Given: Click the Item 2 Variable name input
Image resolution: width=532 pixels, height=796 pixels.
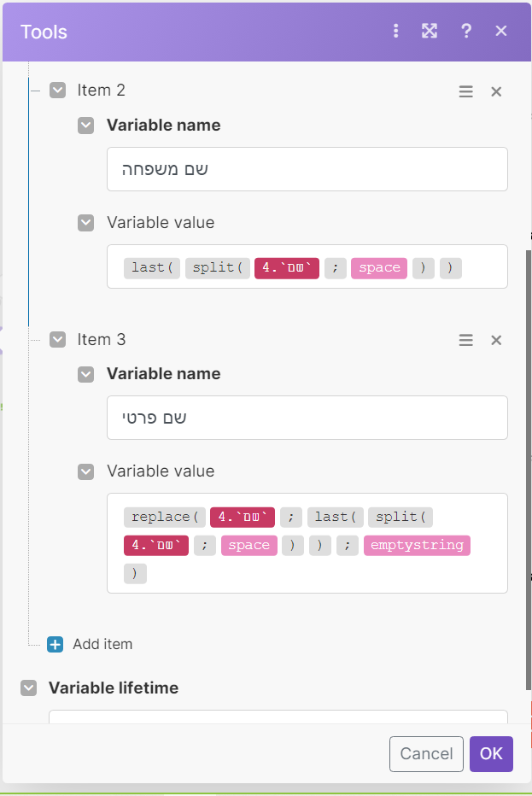Looking at the screenshot, I should [x=307, y=169].
